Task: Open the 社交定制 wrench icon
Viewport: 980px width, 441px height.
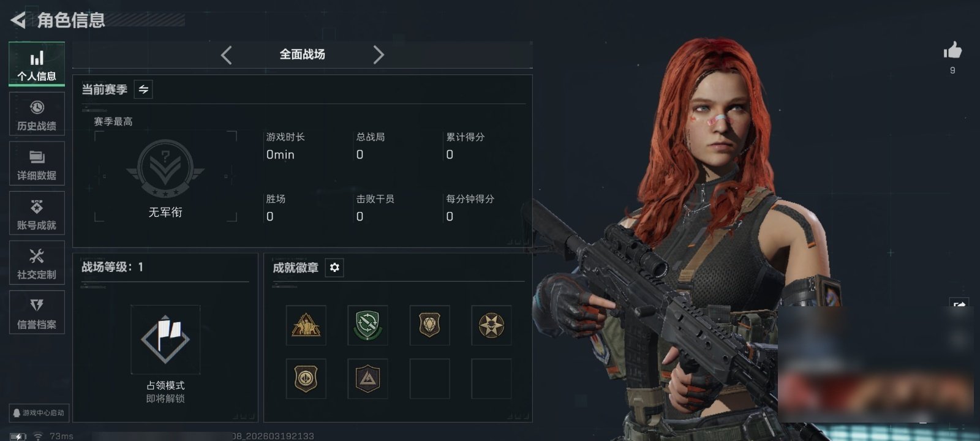Action: coord(37,263)
